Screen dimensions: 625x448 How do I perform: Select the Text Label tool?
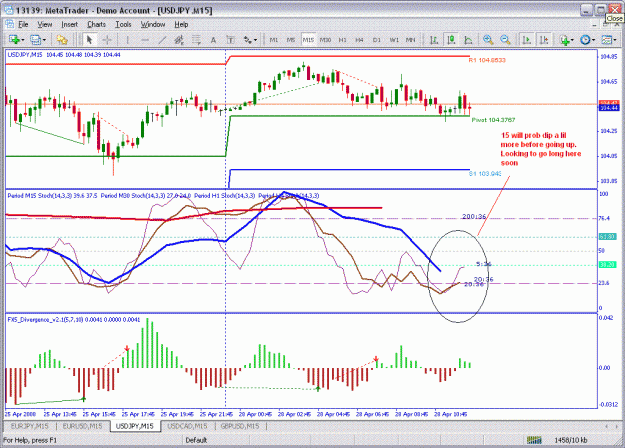230,40
